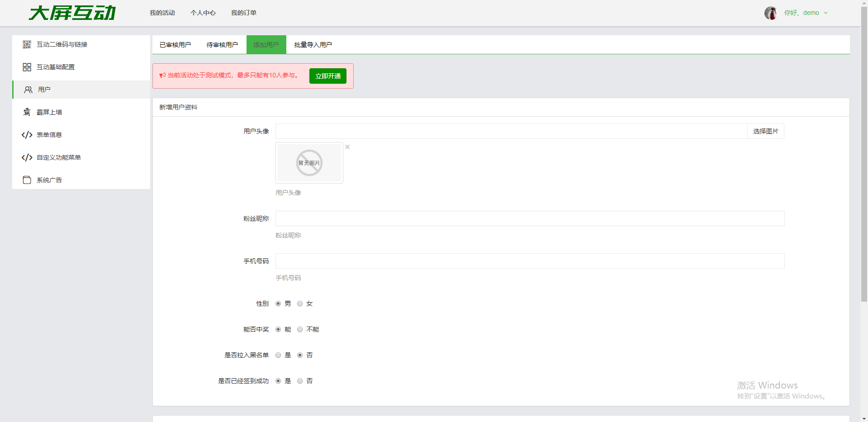Remove avatar with the small x icon
Screen dimensions: 868x422
[x=347, y=147]
